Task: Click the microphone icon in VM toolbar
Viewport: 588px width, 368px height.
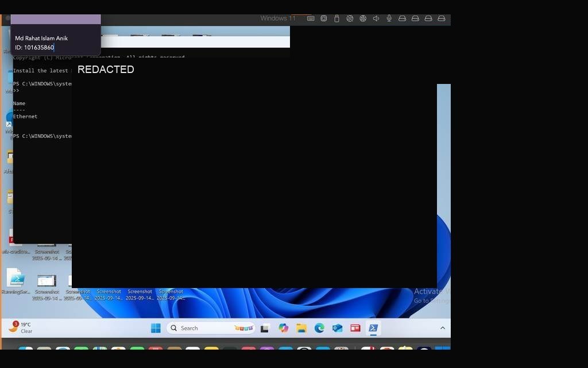Action: [x=389, y=18]
